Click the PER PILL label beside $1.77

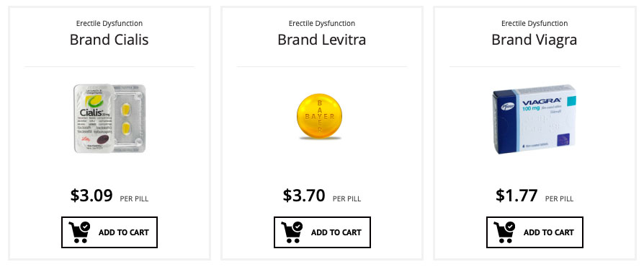pyautogui.click(x=559, y=198)
